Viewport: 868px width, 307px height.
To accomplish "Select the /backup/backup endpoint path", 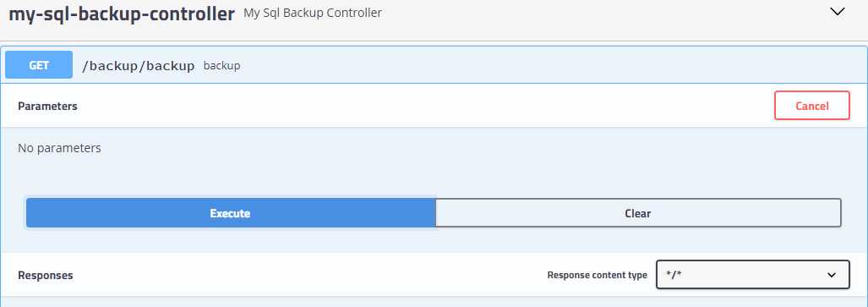I will tap(138, 66).
